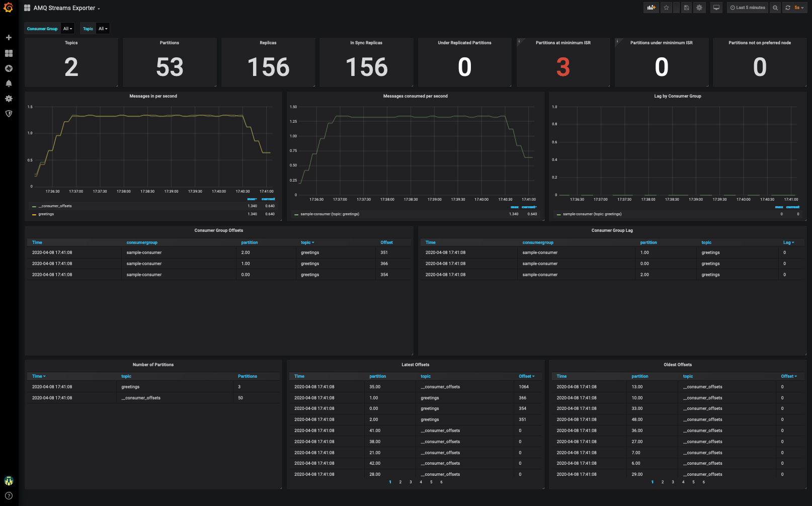Open the 5s refresh interval dropdown

coord(799,8)
